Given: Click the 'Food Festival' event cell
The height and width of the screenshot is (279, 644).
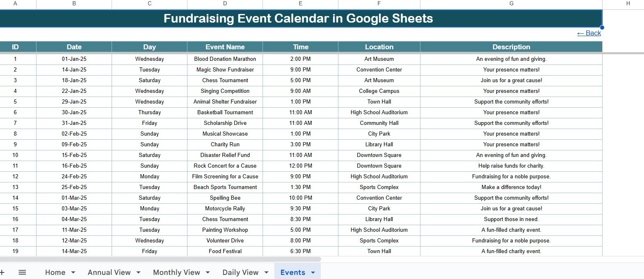Looking at the screenshot, I should click(x=225, y=251).
